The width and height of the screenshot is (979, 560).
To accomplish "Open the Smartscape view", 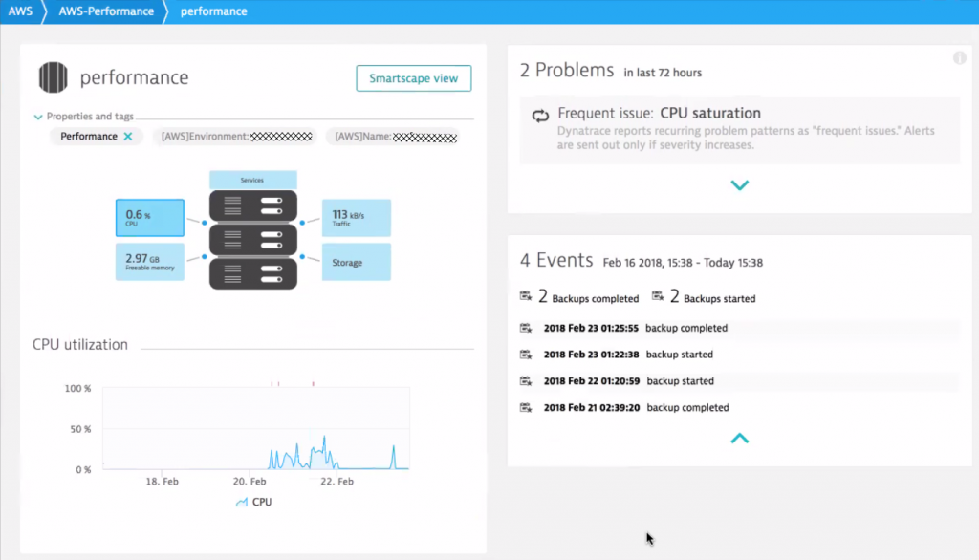I will tap(413, 77).
